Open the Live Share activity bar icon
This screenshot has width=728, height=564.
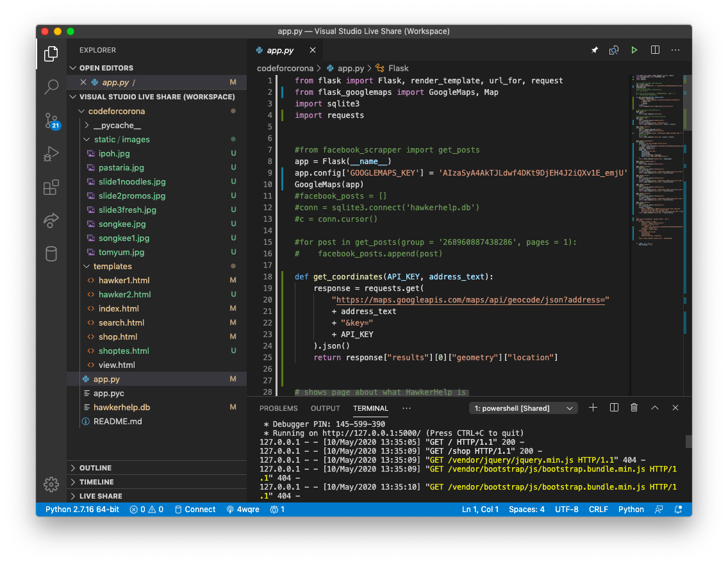point(51,220)
